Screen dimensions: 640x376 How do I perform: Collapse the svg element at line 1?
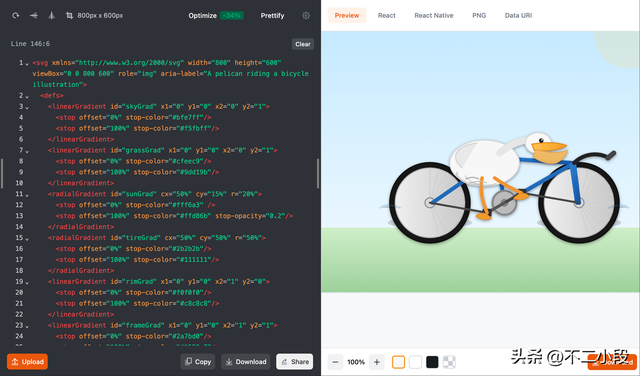27,64
